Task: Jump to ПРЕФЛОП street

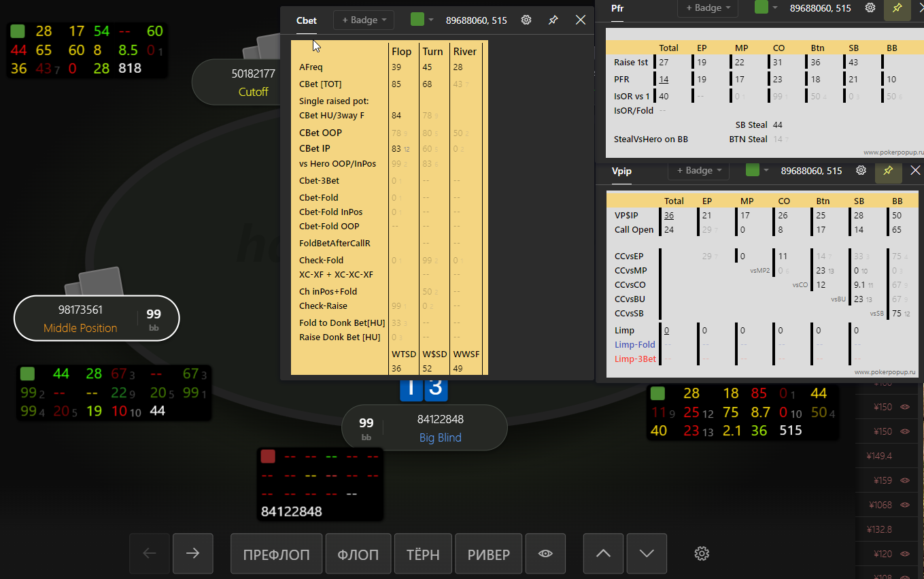Action: pos(277,554)
